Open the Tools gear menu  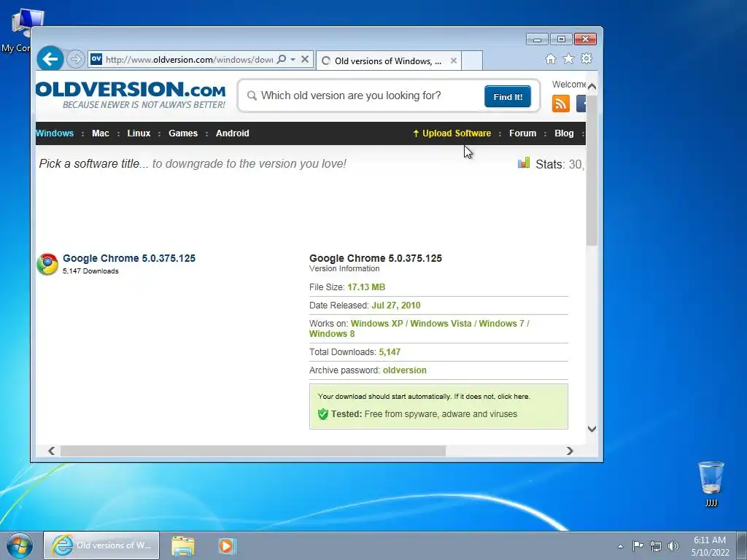click(x=587, y=58)
